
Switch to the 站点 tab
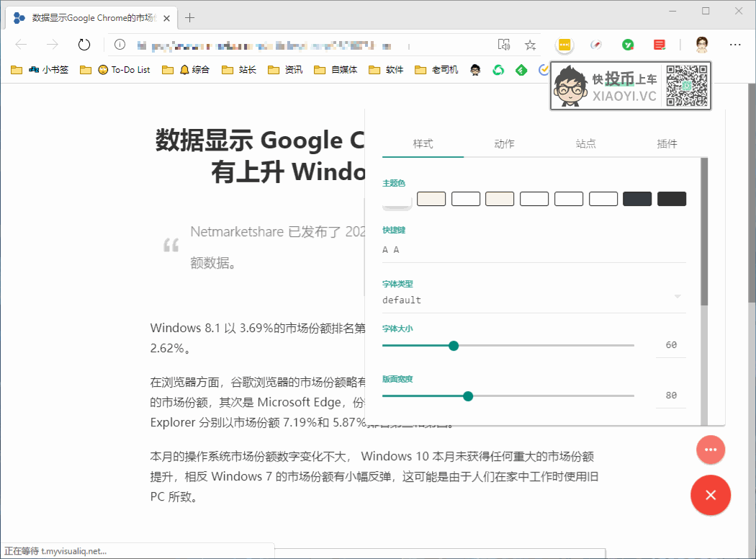click(x=586, y=144)
